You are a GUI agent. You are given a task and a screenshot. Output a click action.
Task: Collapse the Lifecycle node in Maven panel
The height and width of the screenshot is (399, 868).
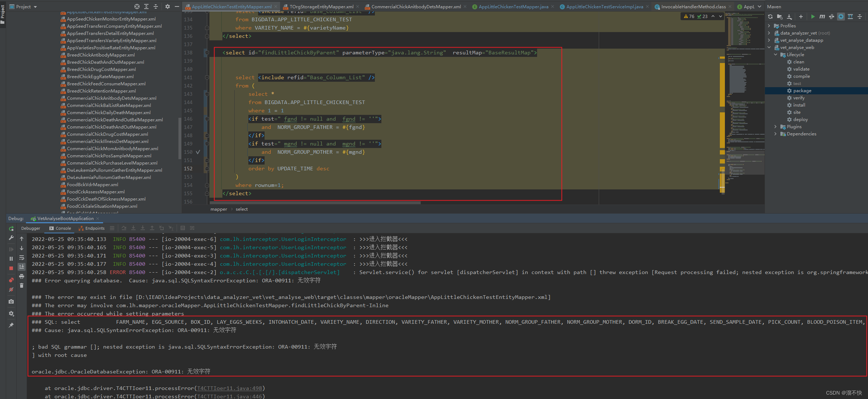pos(775,54)
